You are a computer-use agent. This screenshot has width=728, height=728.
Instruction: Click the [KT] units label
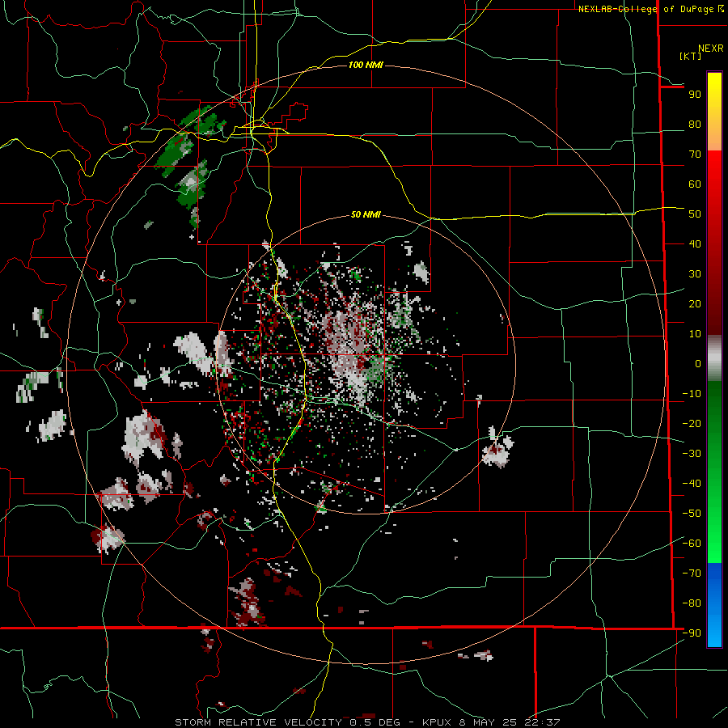pos(691,56)
